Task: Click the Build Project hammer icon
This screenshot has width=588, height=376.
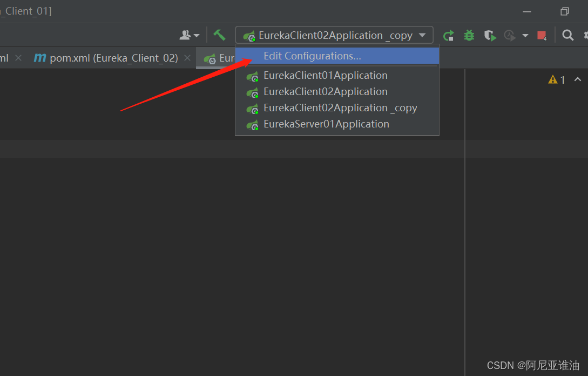Action: click(219, 35)
